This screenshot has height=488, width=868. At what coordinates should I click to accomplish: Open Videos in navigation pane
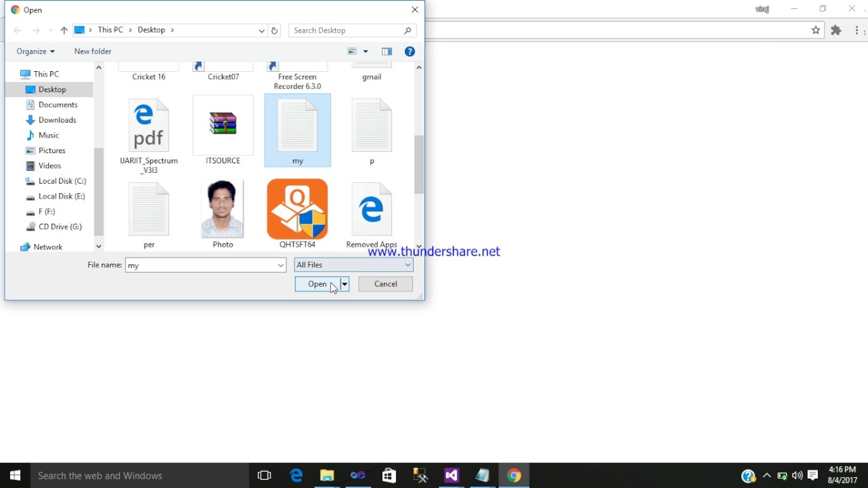point(50,165)
